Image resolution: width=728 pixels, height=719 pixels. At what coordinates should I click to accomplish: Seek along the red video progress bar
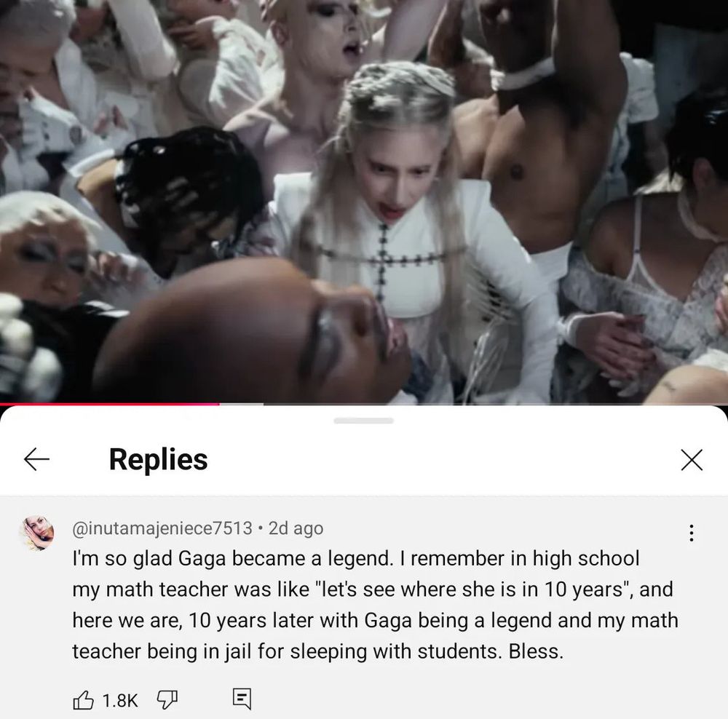(110, 405)
